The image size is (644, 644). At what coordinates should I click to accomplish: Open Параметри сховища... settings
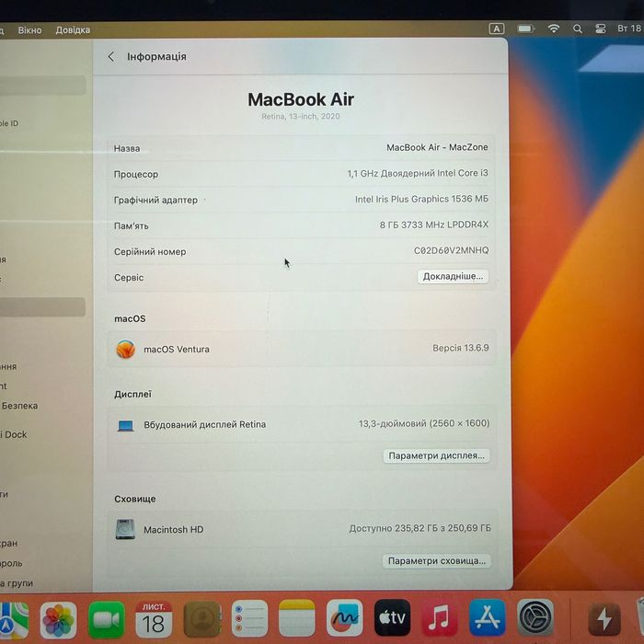437,560
